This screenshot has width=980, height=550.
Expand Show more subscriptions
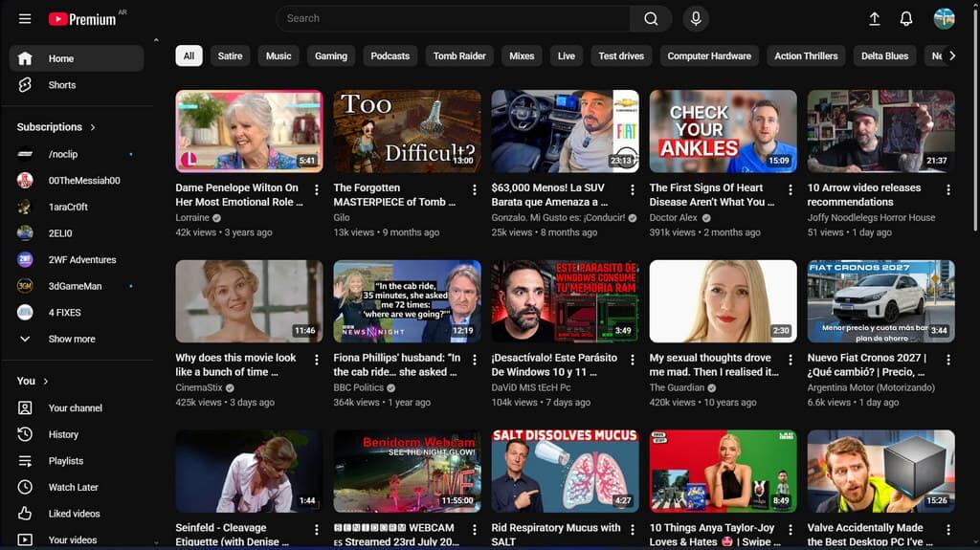[x=77, y=339]
